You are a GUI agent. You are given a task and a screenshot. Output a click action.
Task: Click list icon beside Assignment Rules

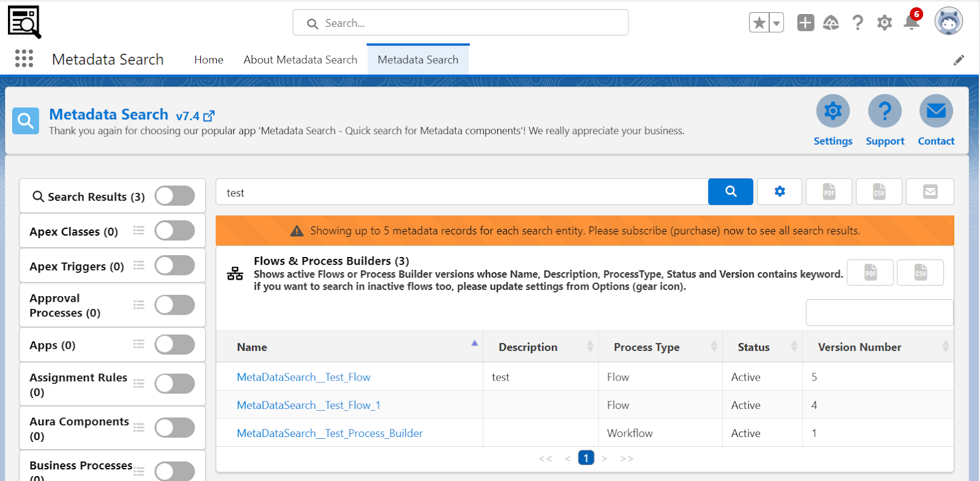coord(139,384)
